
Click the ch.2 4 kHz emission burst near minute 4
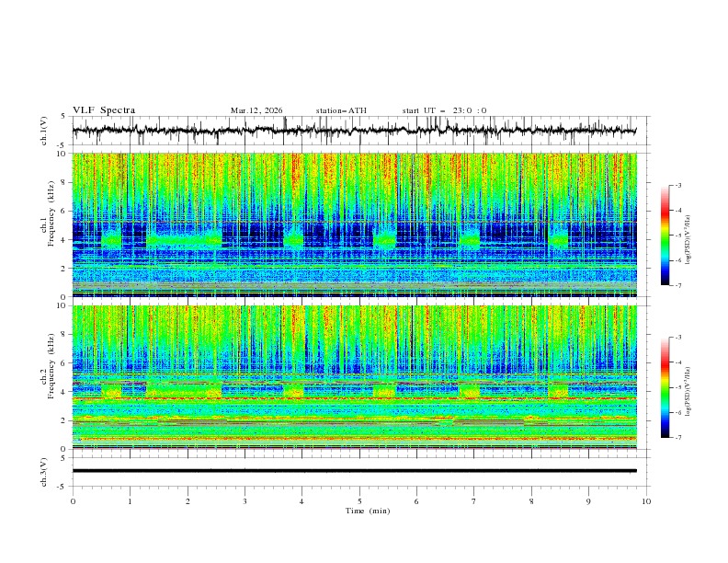(x=293, y=391)
